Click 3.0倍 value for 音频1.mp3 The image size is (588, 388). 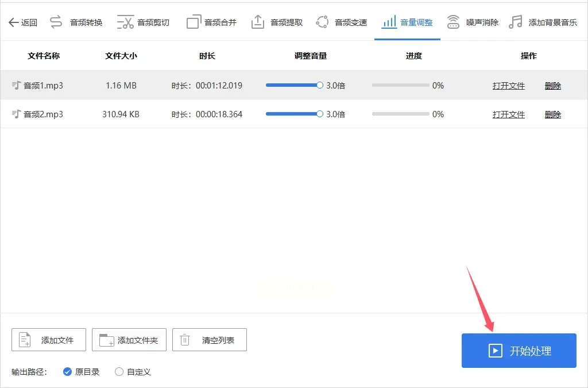pos(335,86)
